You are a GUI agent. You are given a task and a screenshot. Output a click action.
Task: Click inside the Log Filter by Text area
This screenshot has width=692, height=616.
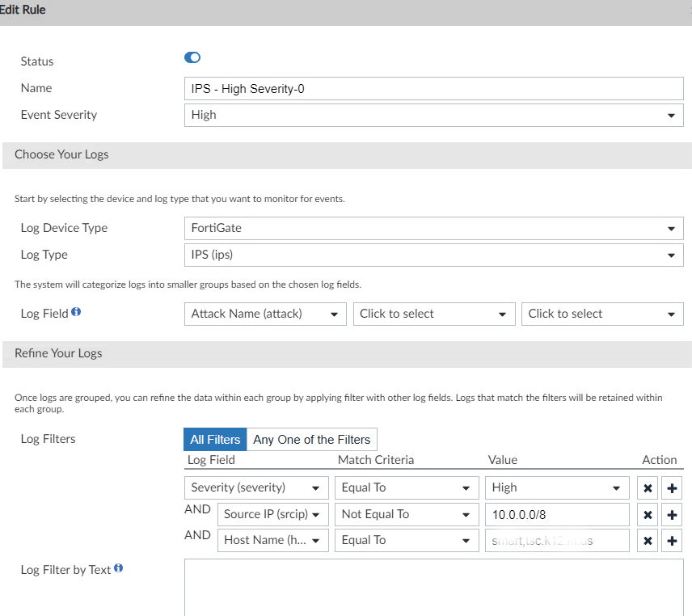pos(434,588)
